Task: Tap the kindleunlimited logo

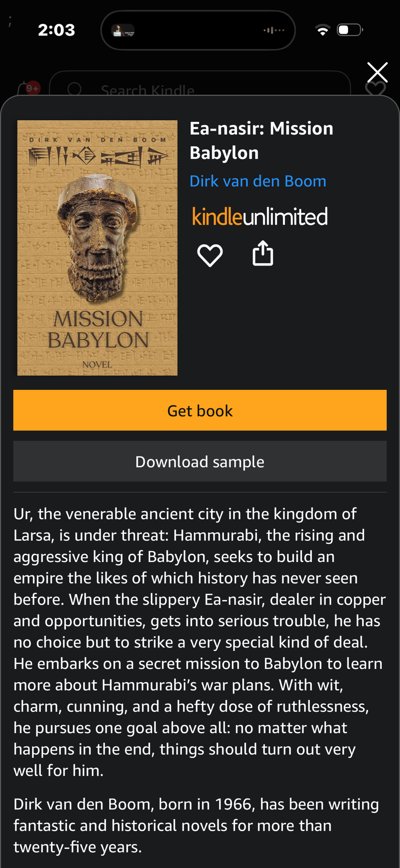Action: (x=260, y=217)
